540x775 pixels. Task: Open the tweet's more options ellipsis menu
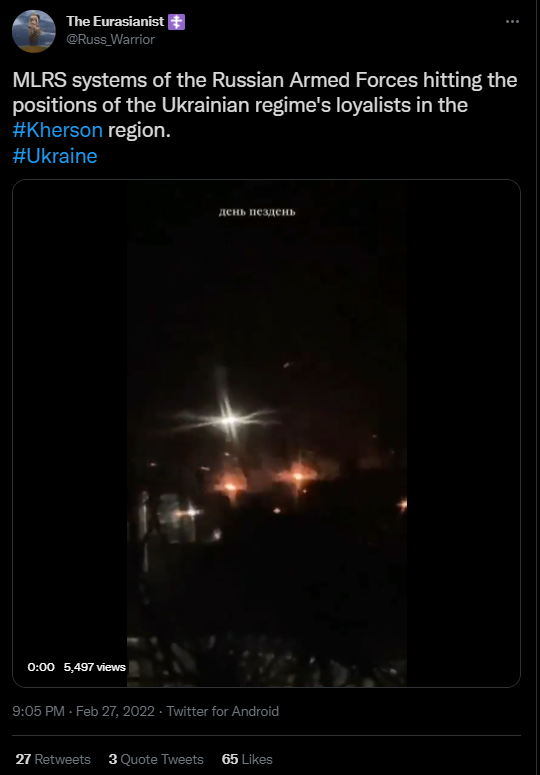[x=512, y=21]
